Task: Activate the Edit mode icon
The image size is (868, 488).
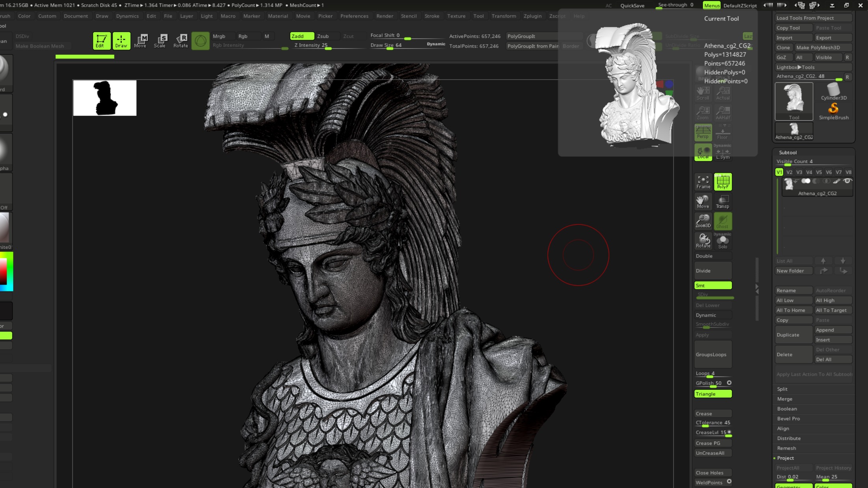Action: 101,41
